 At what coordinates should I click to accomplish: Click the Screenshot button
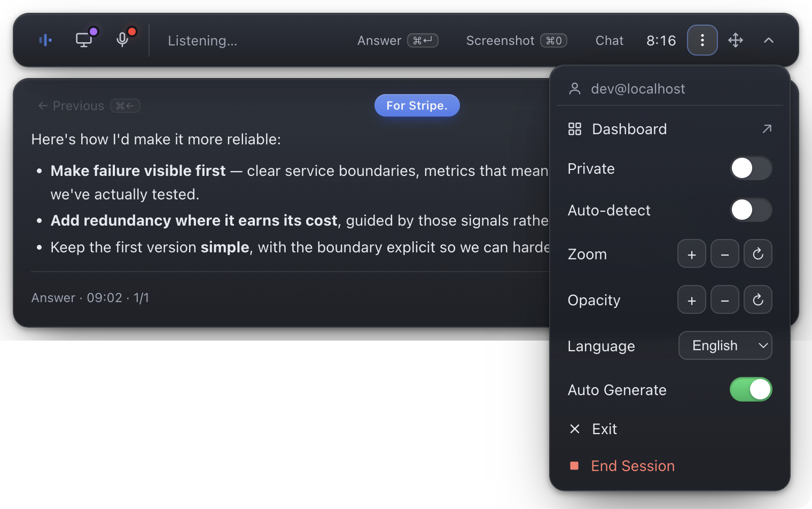[517, 41]
